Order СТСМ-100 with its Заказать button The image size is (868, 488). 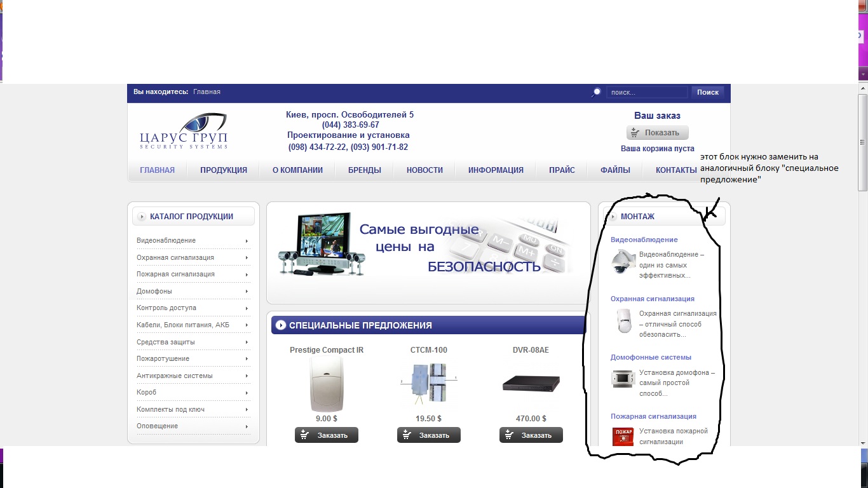click(x=429, y=435)
